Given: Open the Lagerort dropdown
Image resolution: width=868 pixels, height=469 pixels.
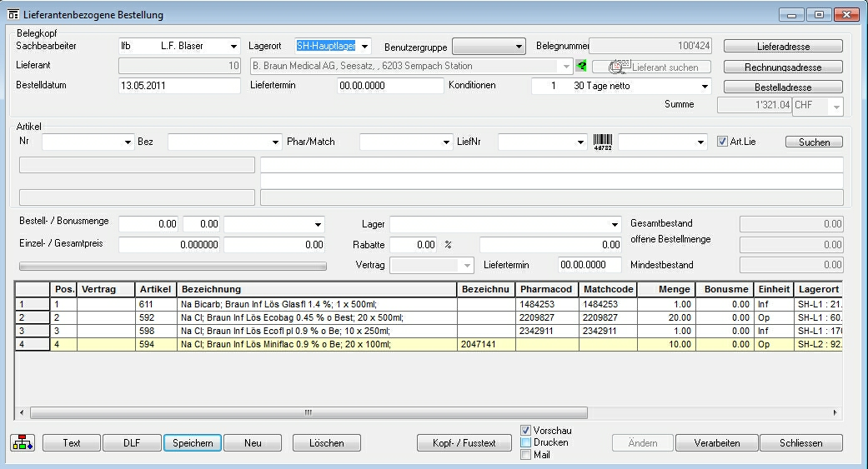Looking at the screenshot, I should 364,47.
